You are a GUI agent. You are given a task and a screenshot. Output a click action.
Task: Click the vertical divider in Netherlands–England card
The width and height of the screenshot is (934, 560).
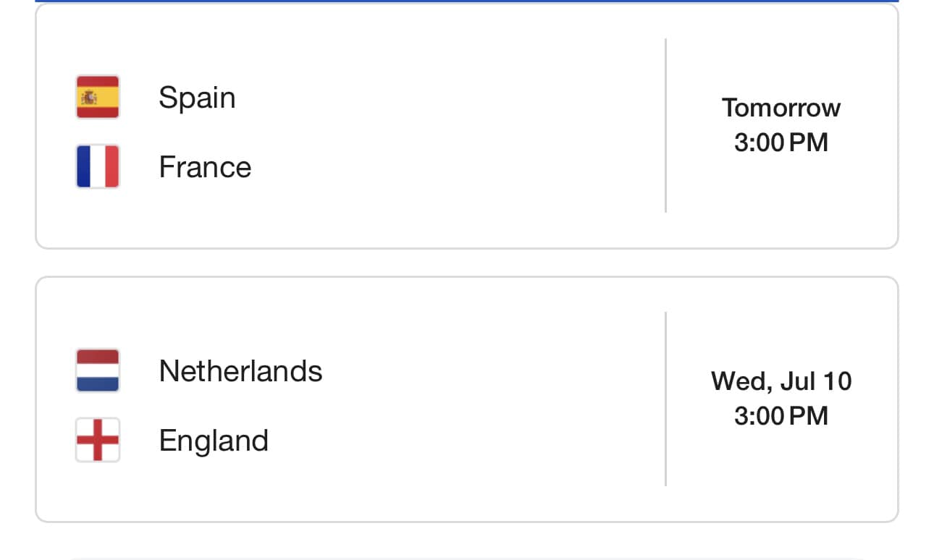point(665,399)
